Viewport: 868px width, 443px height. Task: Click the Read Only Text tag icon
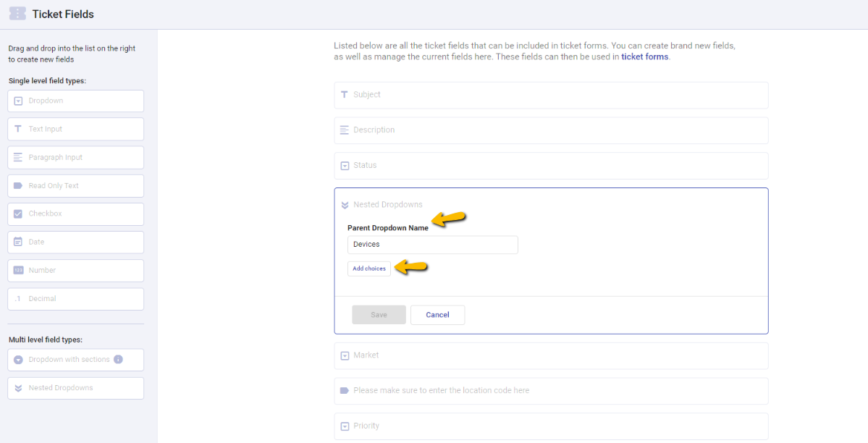point(17,185)
